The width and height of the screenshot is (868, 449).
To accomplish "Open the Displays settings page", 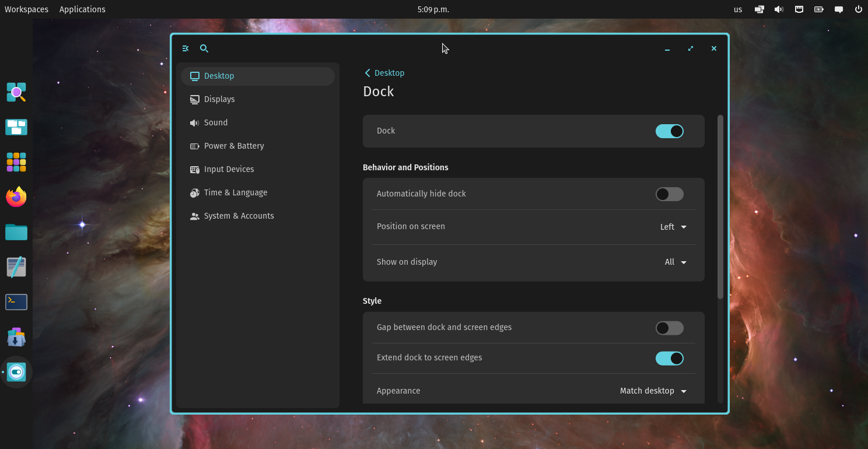I will point(258,99).
